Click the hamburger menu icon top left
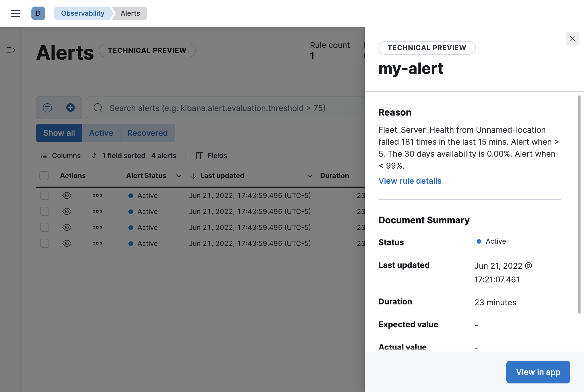The image size is (584, 392). click(15, 13)
